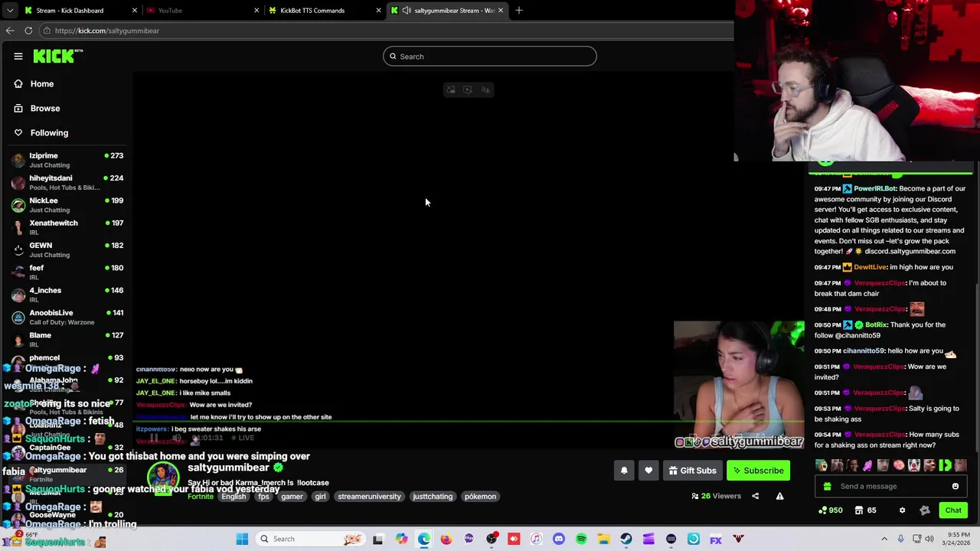Switch to KickBot TTS Commands tab
This screenshot has height=551, width=980.
coord(325,11)
